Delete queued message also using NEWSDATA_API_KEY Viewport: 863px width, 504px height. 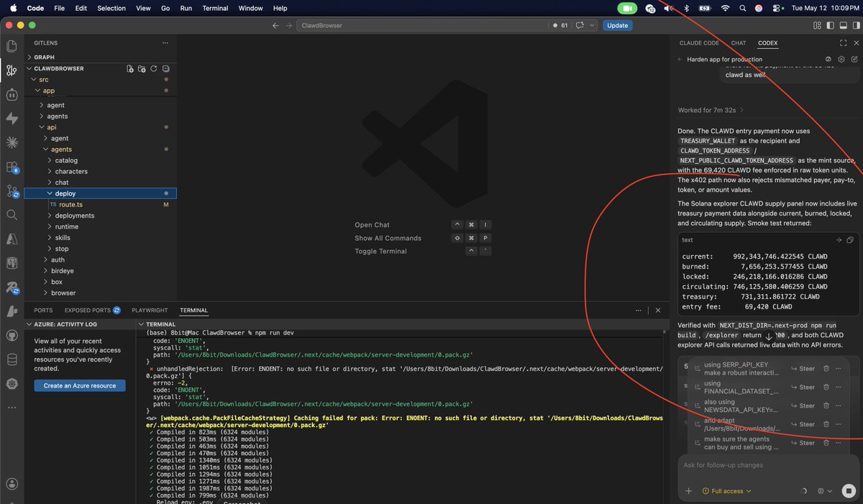tap(826, 406)
